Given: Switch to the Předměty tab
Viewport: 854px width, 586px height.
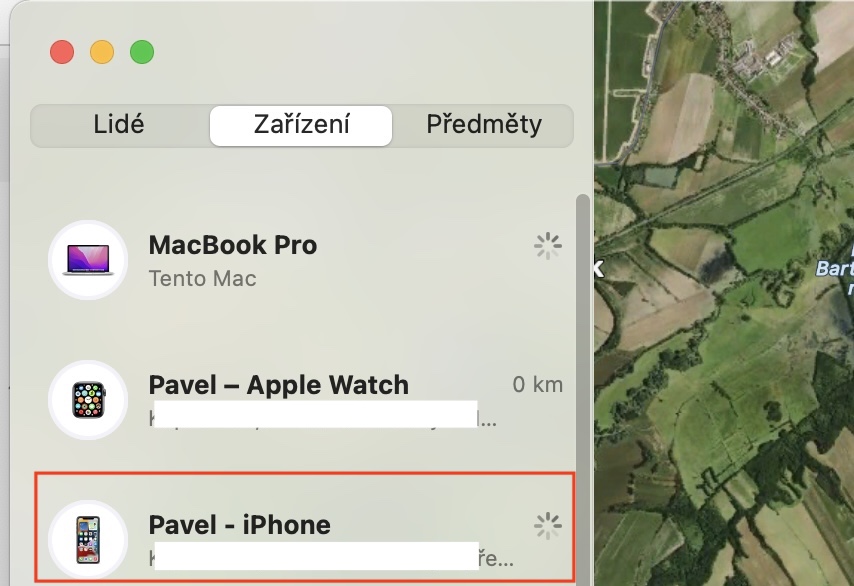Looking at the screenshot, I should [484, 125].
